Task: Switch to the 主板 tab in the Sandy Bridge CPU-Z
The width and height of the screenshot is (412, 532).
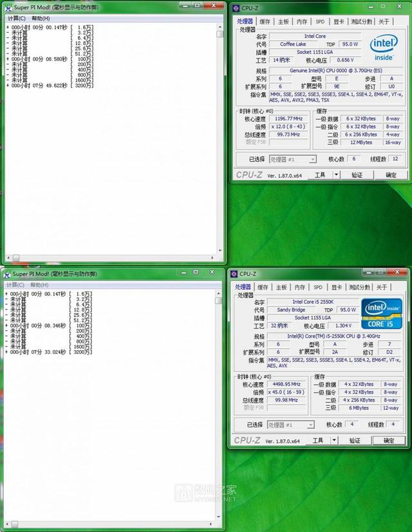Action: click(x=281, y=288)
